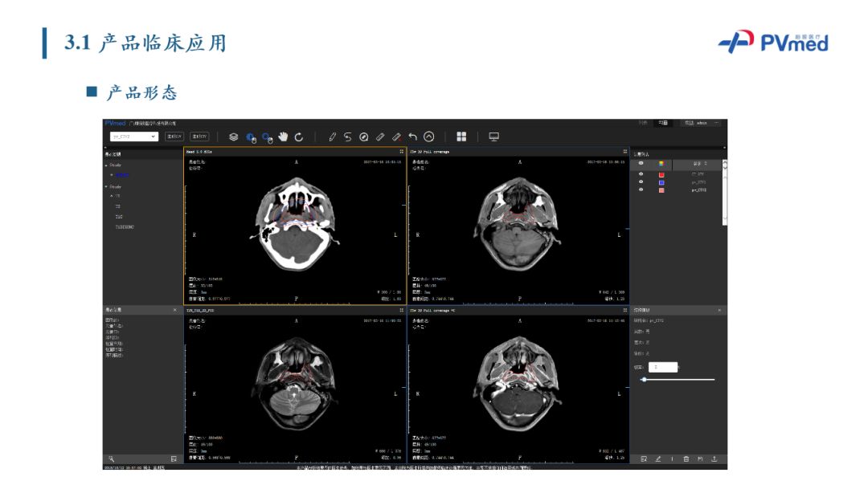Toggle visibility of the pink structure
868x489 pixels.
tap(641, 189)
